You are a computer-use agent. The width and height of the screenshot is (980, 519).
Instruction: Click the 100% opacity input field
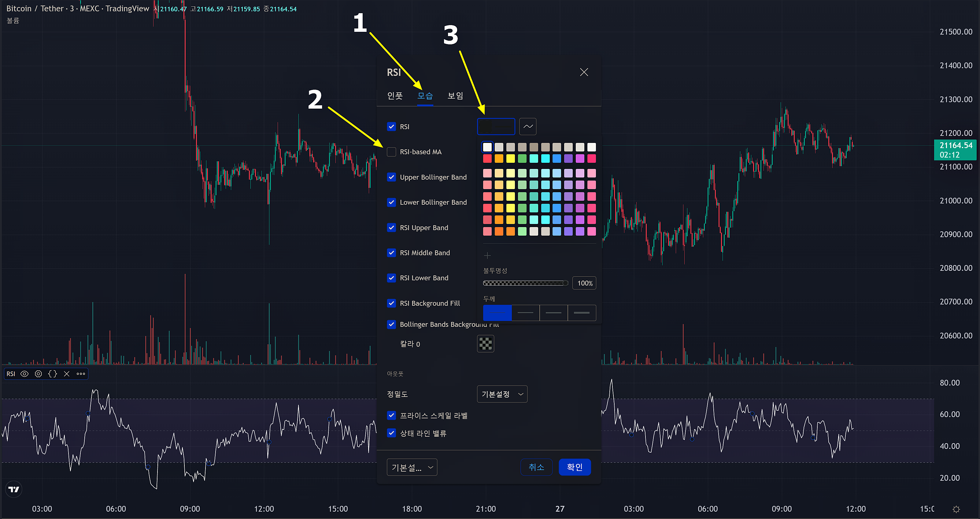(584, 283)
